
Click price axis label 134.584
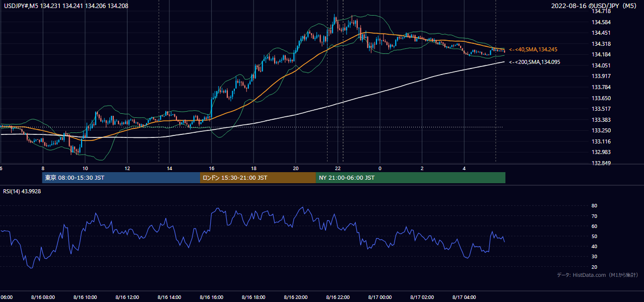click(602, 22)
